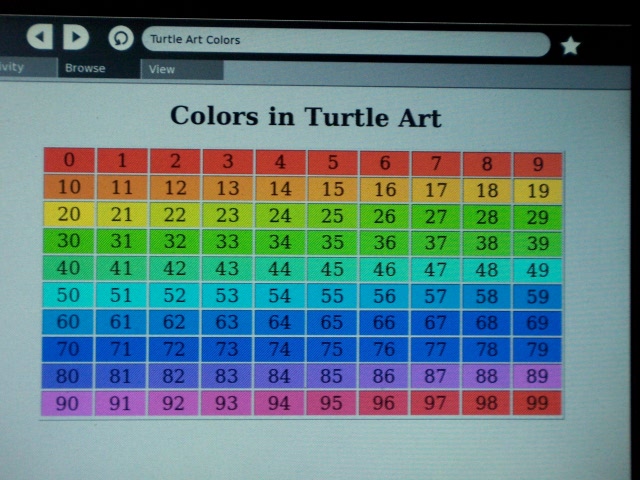
Task: Click green color swatch 35
Action: click(333, 242)
